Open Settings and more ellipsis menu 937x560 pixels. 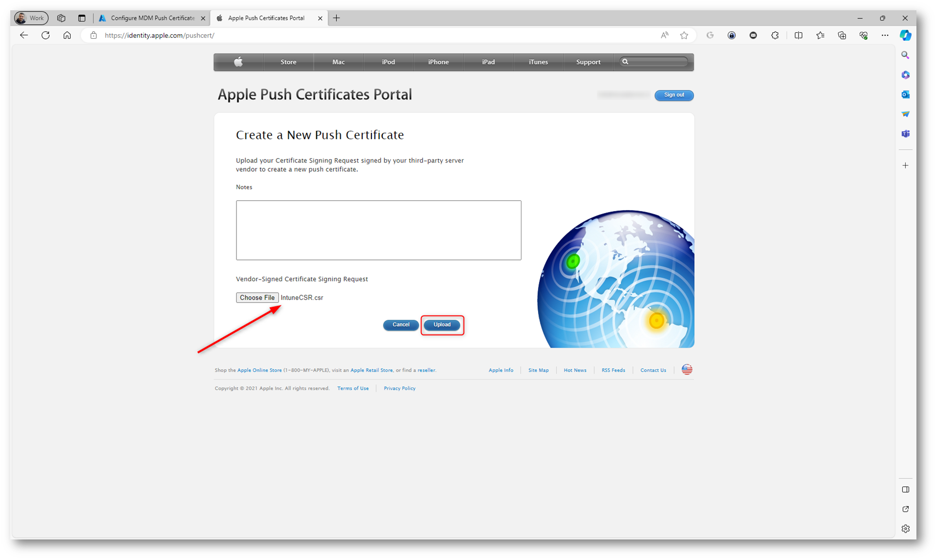885,35
